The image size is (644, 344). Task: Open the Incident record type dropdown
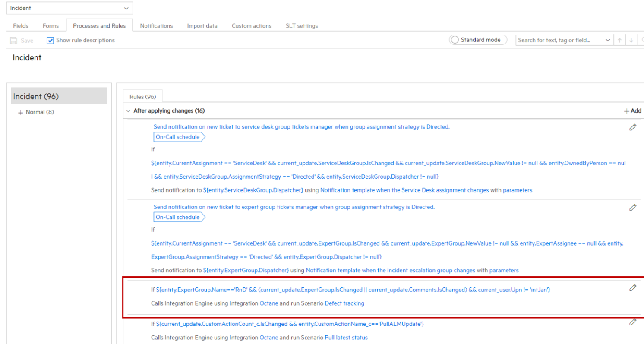pos(126,8)
